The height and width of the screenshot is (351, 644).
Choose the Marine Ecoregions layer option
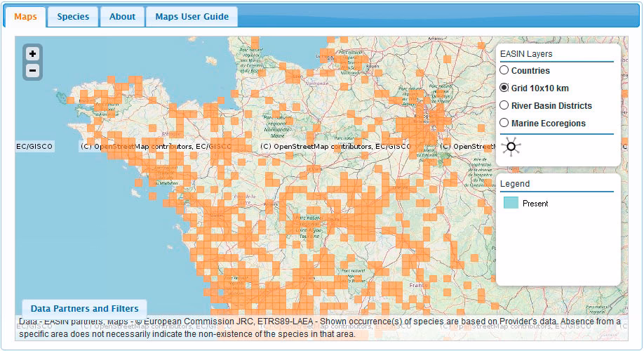coord(504,123)
